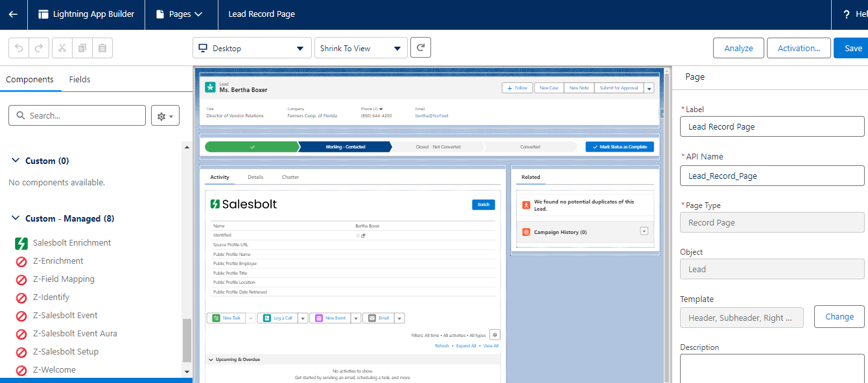
Task: Open dropdown next to Log a Call
Action: tap(302, 318)
